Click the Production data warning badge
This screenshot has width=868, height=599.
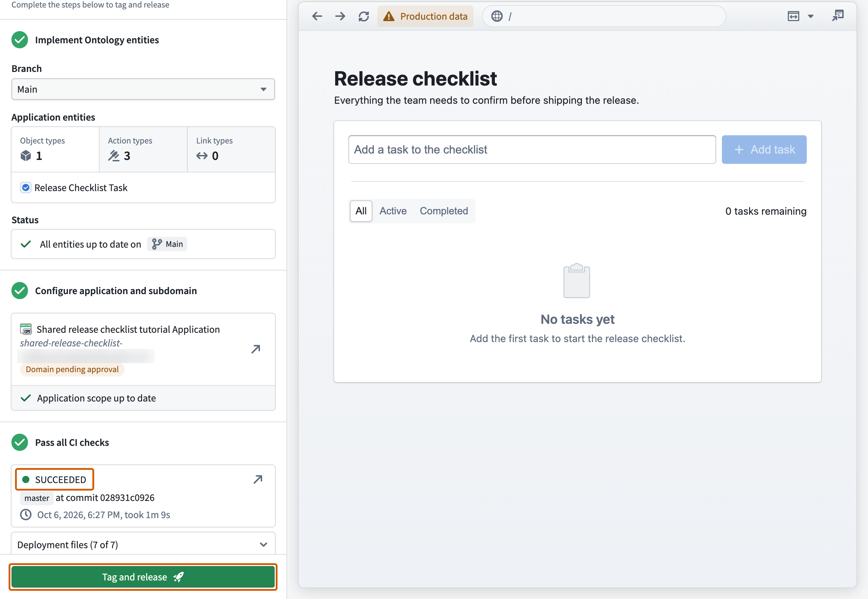click(x=425, y=16)
